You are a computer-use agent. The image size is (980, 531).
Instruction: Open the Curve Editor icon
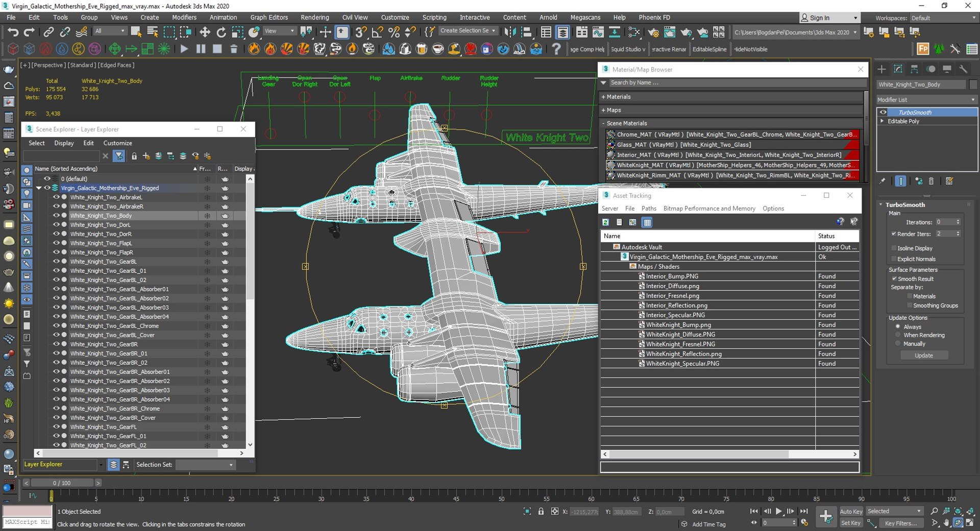pyautogui.click(x=598, y=32)
